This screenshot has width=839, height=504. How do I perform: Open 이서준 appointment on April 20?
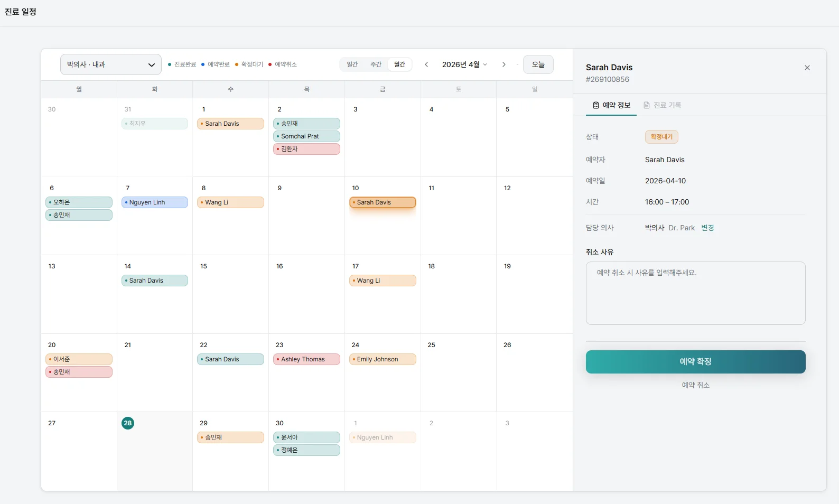[x=79, y=359]
